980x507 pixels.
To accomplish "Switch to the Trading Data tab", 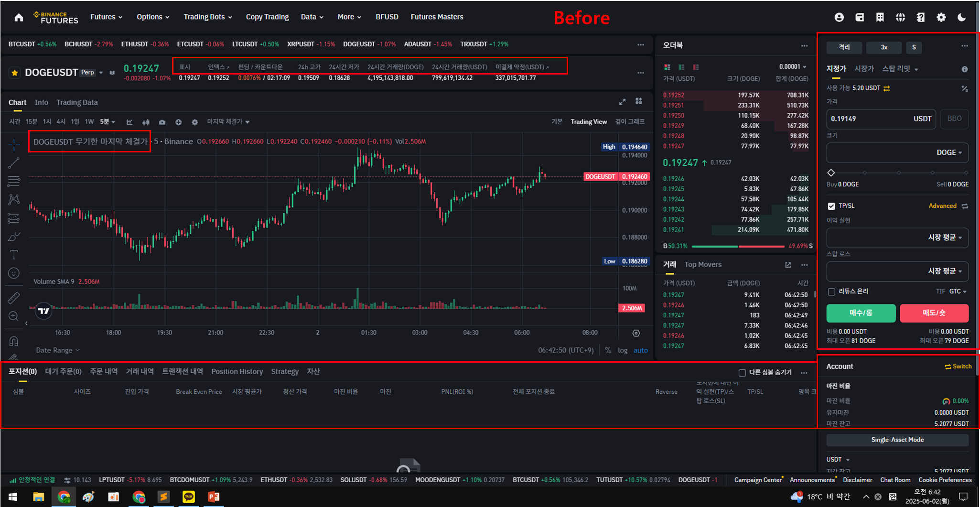I will click(77, 102).
